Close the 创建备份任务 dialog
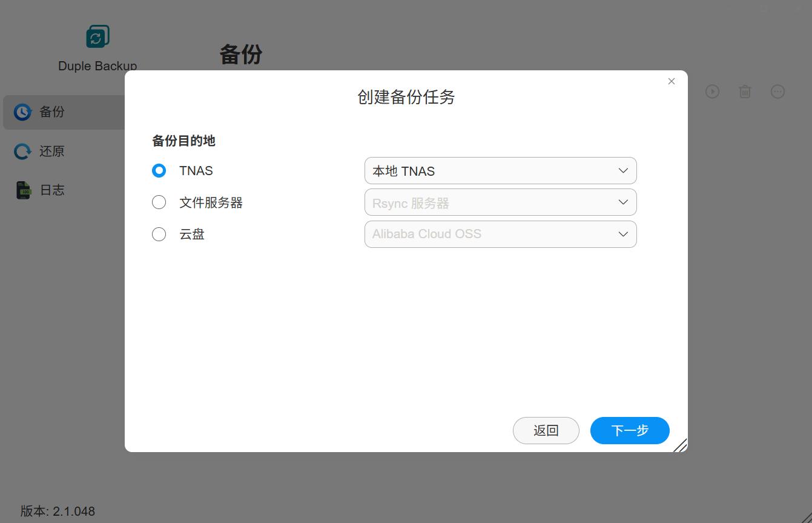This screenshot has width=812, height=523. (x=672, y=81)
